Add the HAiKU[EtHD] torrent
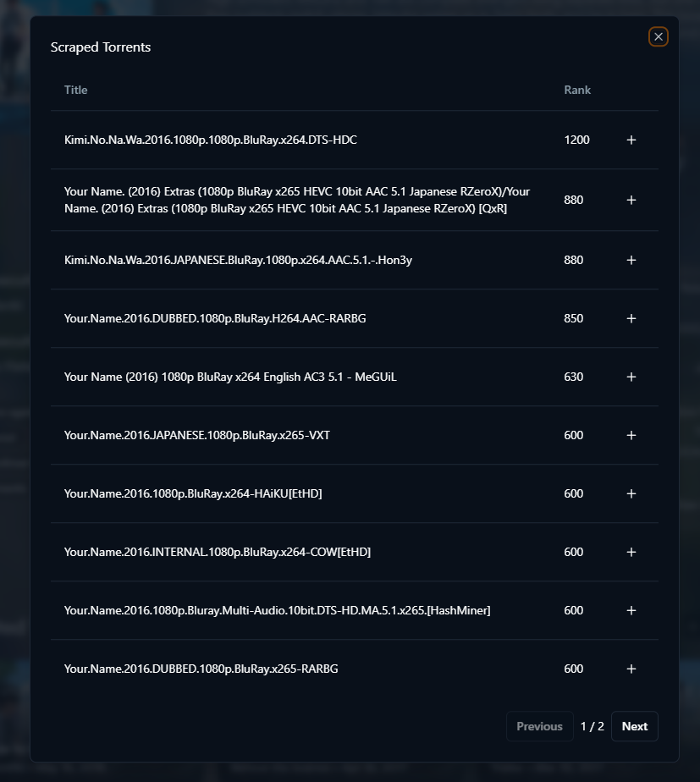Screen dimensions: 700x782 (631, 493)
